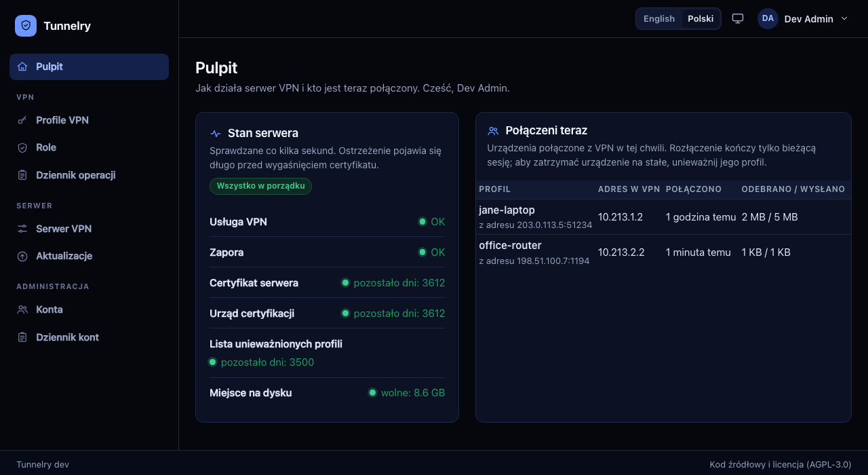Image resolution: width=868 pixels, height=475 pixels.
Task: Go to Aktualizacje
Action: pyautogui.click(x=89, y=256)
